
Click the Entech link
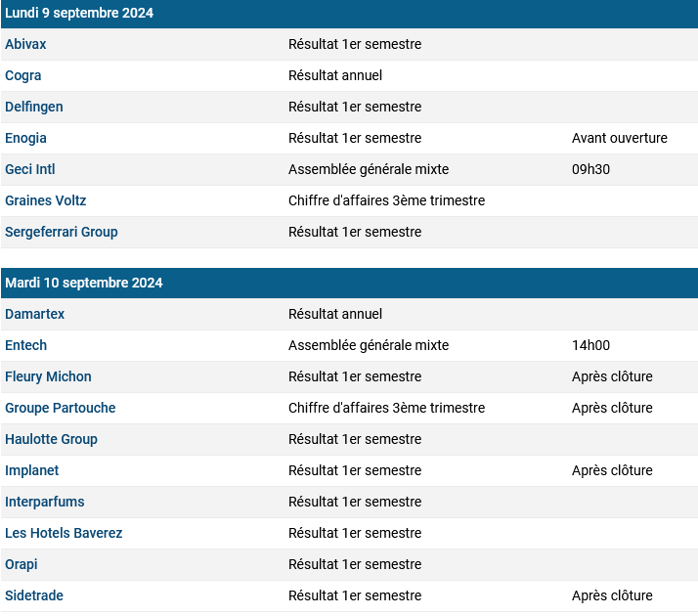pyautogui.click(x=25, y=345)
